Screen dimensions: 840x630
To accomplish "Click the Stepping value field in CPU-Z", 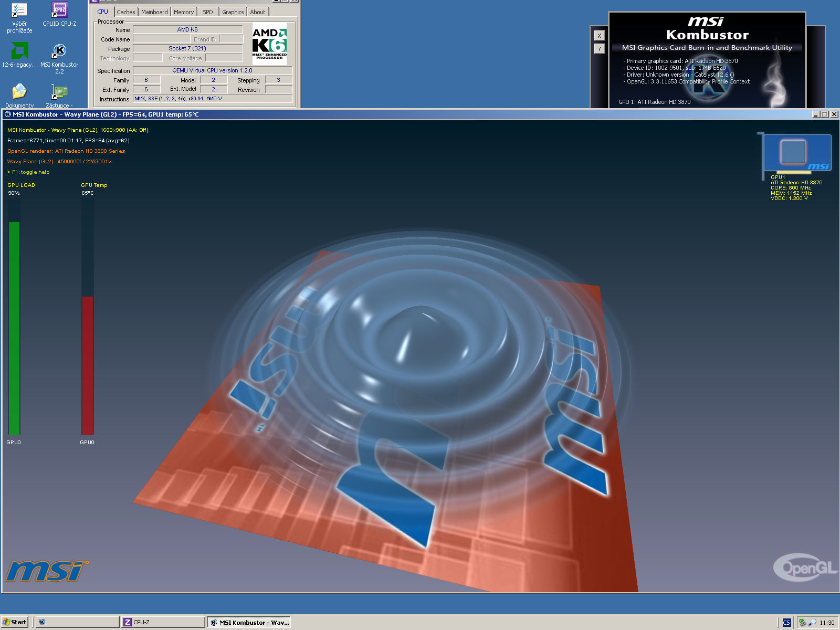I will pos(278,80).
